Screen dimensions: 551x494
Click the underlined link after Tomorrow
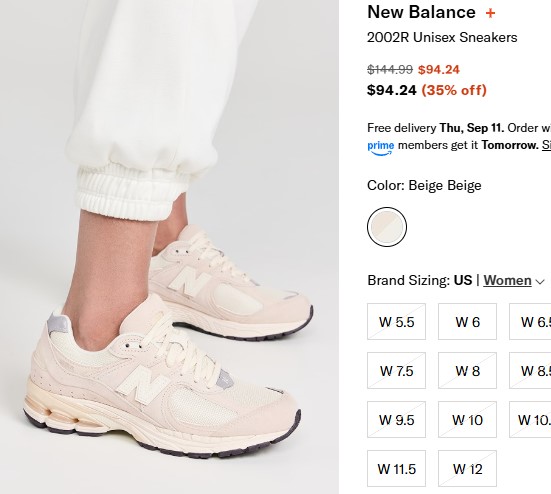546,145
